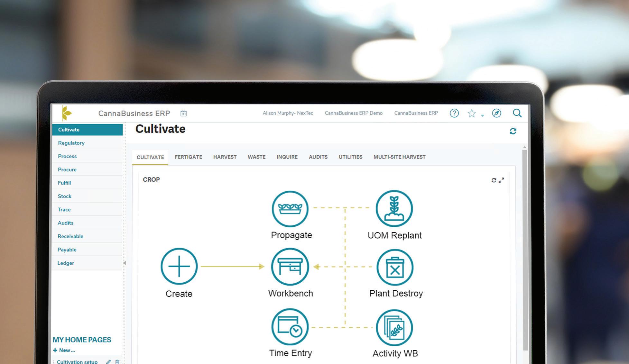Refresh the Cultivate page with the top-right reload icon
629x364 pixels.
(513, 131)
